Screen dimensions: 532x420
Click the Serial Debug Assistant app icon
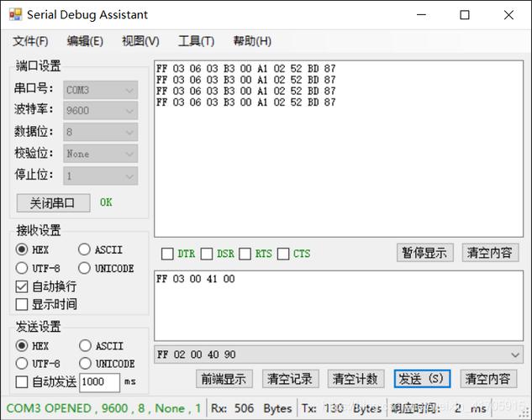tap(15, 14)
